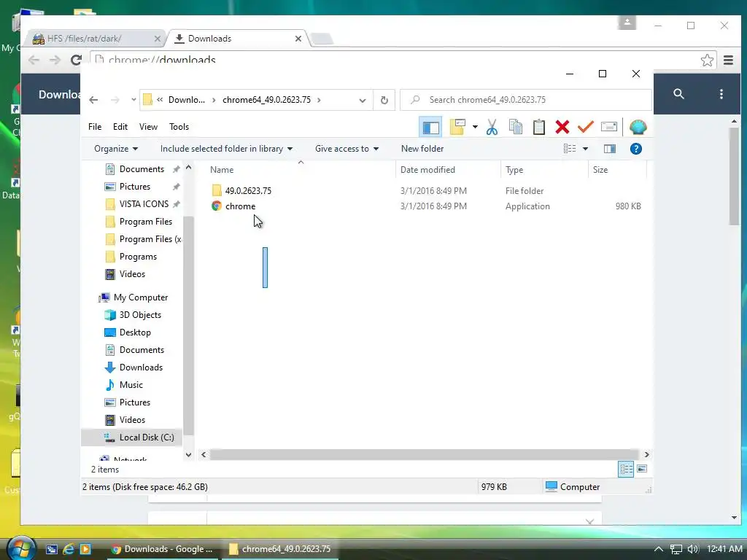747x560 pixels.
Task: Select Local Disk (C:) in sidebar
Action: click(x=146, y=437)
